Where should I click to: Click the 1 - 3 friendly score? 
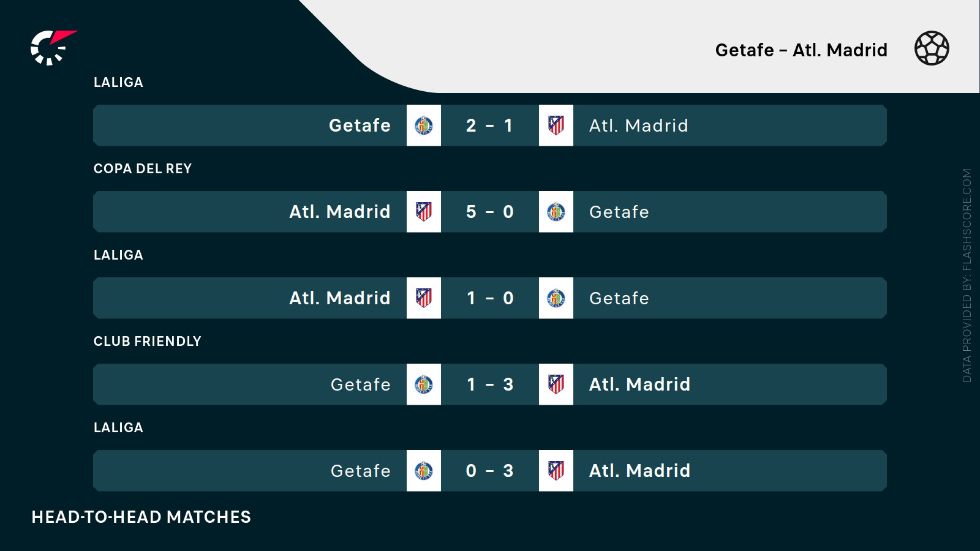pyautogui.click(x=489, y=384)
